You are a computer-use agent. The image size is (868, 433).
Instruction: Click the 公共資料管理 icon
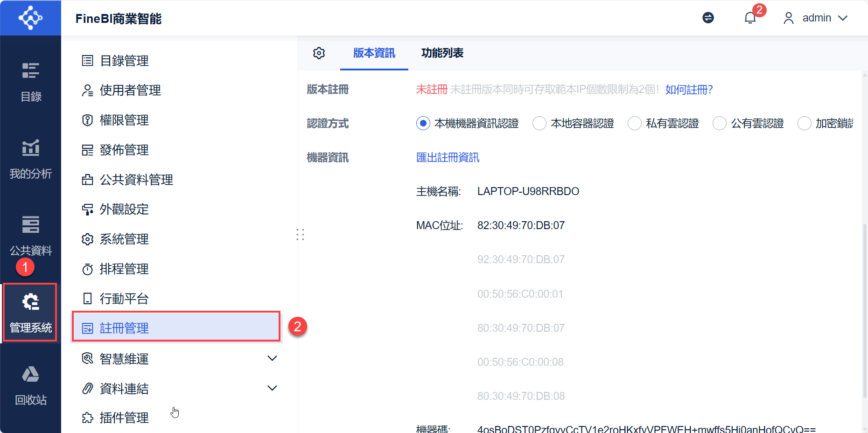click(87, 180)
